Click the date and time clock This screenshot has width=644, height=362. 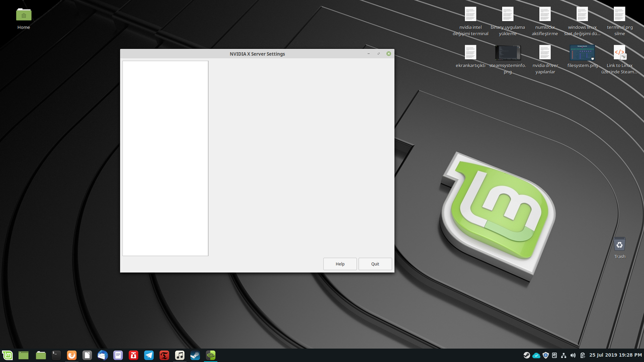click(x=616, y=355)
